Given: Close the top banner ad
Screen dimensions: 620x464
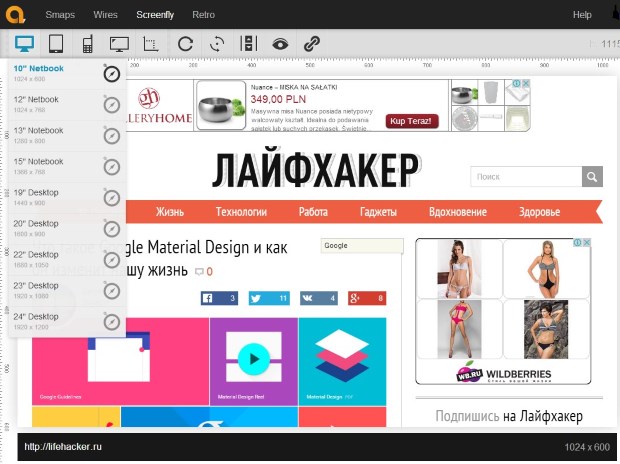Looking at the screenshot, I should click(526, 83).
